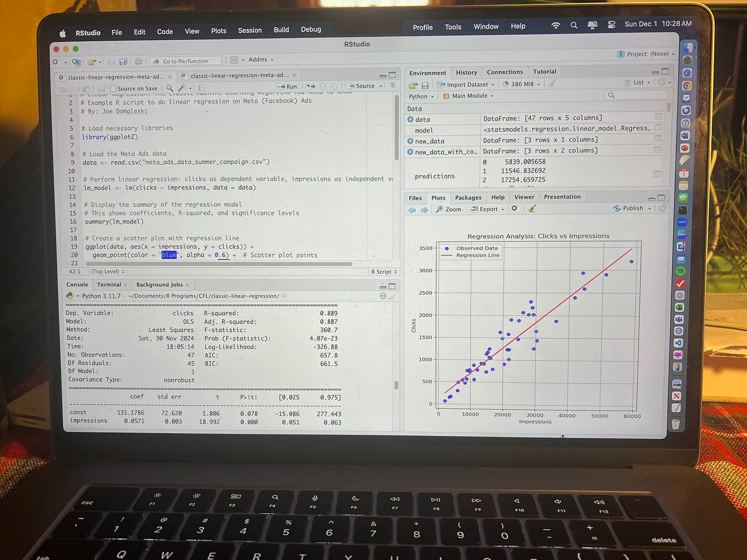Open the Export dropdown in the Plots pane
This screenshot has width=747, height=560.
[x=486, y=209]
